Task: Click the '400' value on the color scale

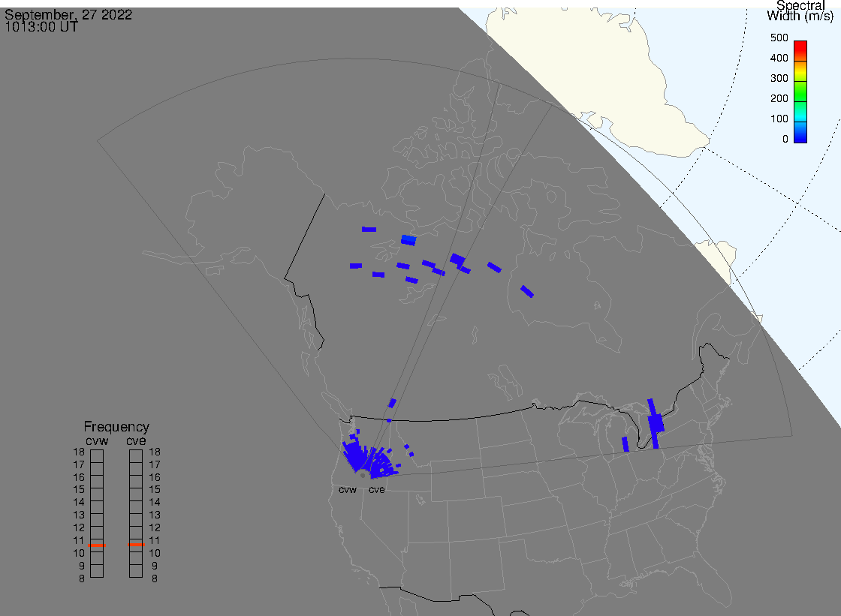Action: pos(779,58)
